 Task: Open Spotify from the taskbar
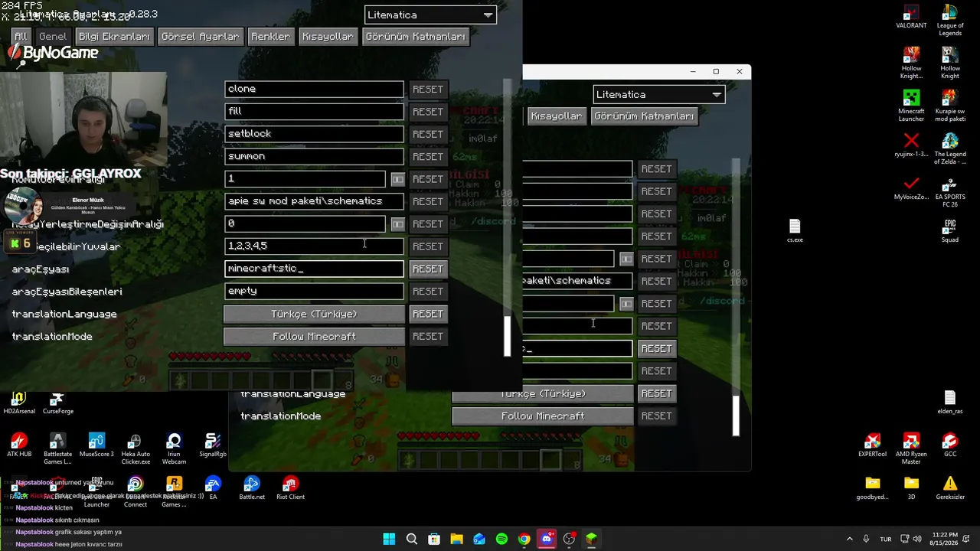pos(501,539)
